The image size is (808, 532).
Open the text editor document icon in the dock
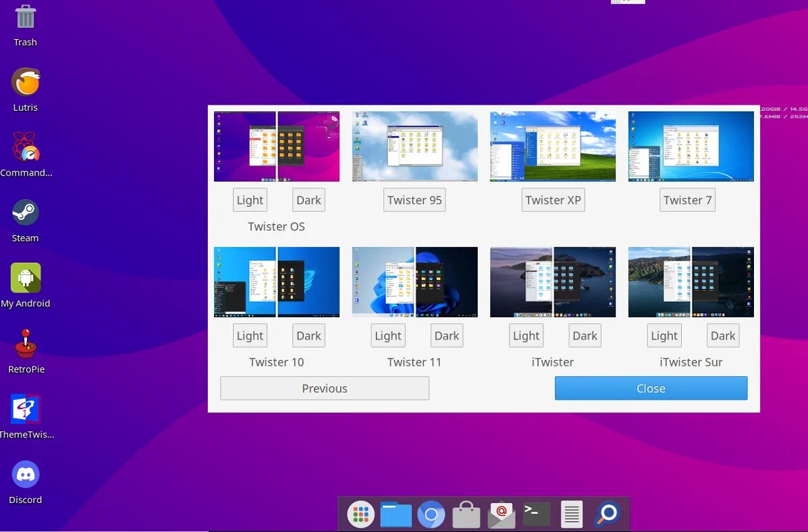(x=572, y=514)
